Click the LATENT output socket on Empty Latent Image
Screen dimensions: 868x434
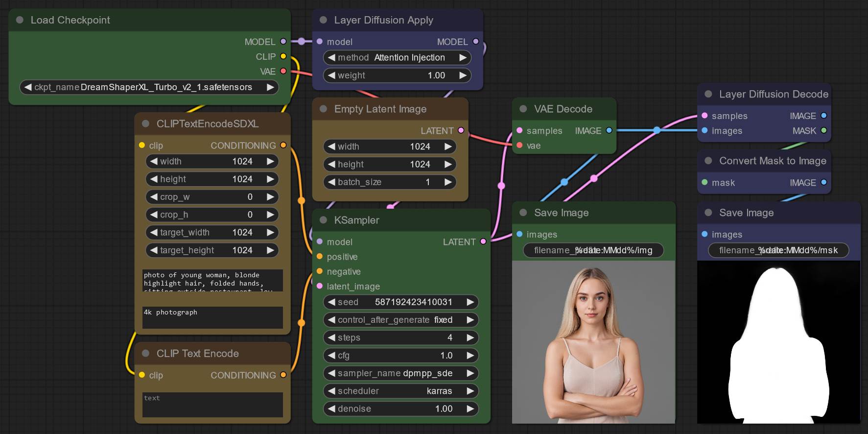tap(461, 130)
